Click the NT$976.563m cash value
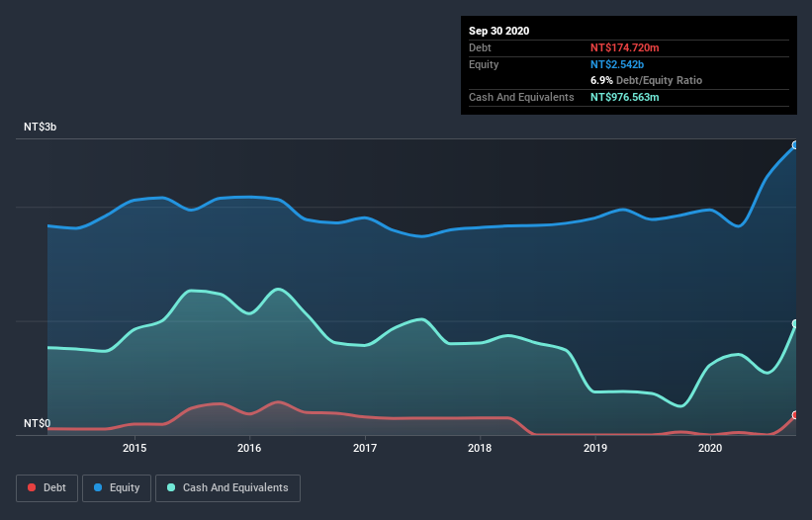The width and height of the screenshot is (812, 520). [x=624, y=97]
